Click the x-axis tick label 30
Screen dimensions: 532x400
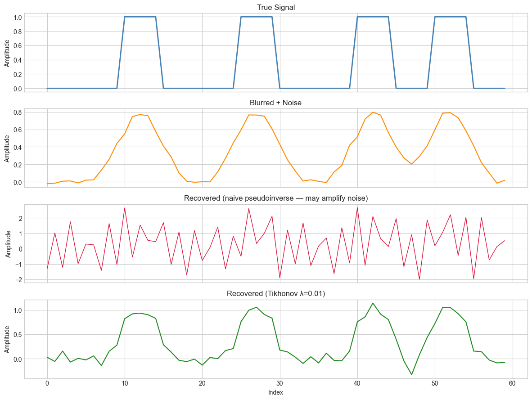click(280, 382)
